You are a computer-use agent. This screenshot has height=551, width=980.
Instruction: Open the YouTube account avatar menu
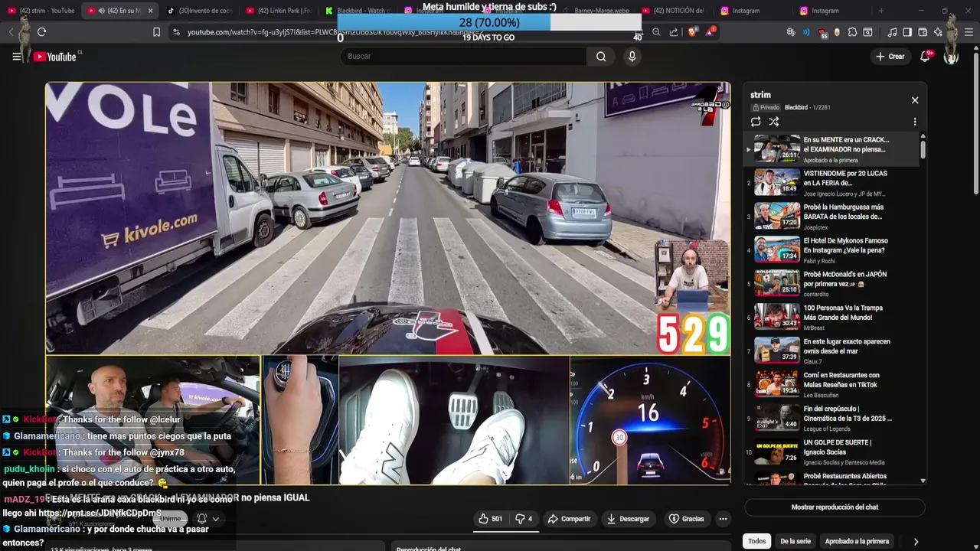952,57
